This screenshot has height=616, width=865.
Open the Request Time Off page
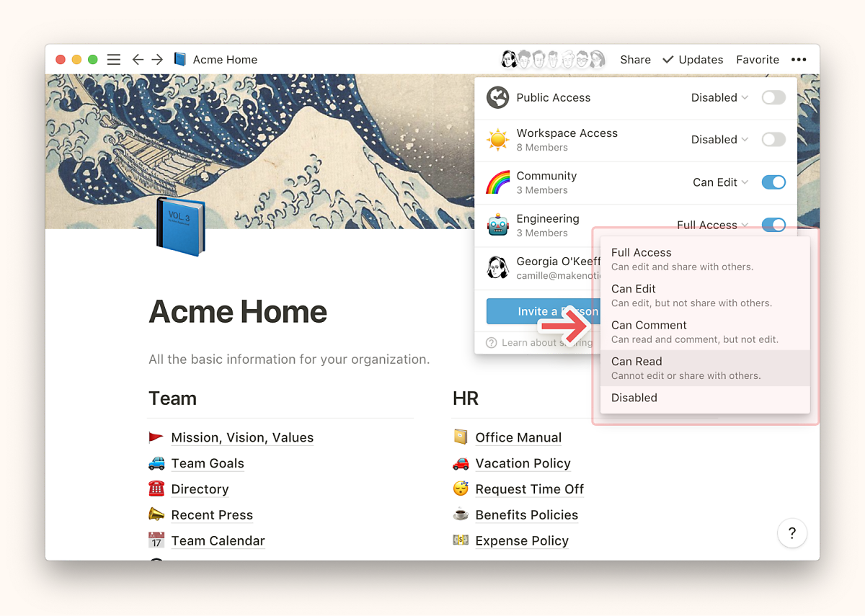click(529, 489)
